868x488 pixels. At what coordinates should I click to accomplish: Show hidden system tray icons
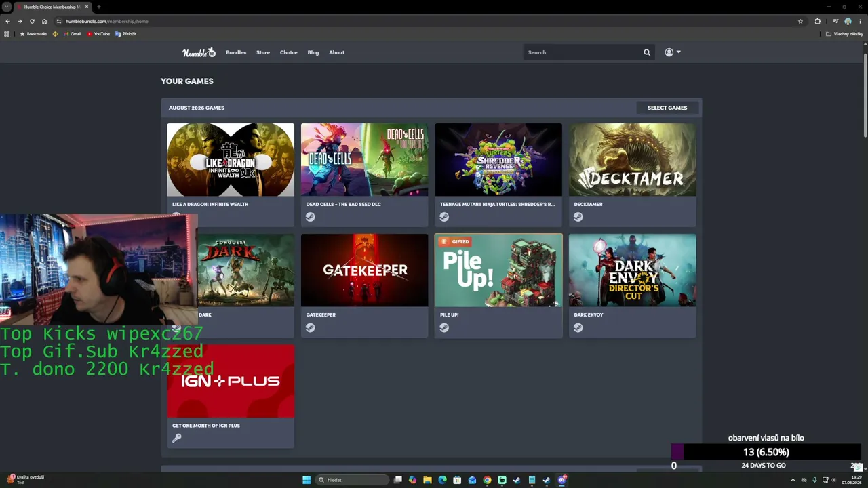pyautogui.click(x=793, y=480)
